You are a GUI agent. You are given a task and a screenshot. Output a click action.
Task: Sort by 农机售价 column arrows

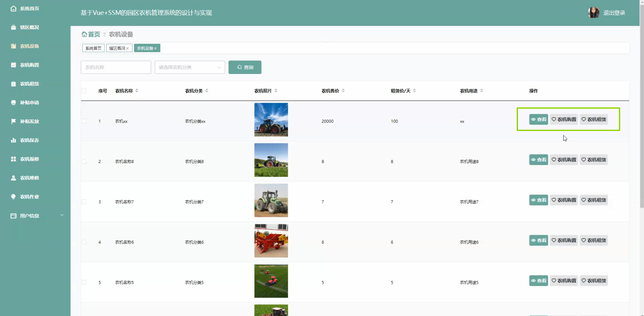click(x=343, y=91)
